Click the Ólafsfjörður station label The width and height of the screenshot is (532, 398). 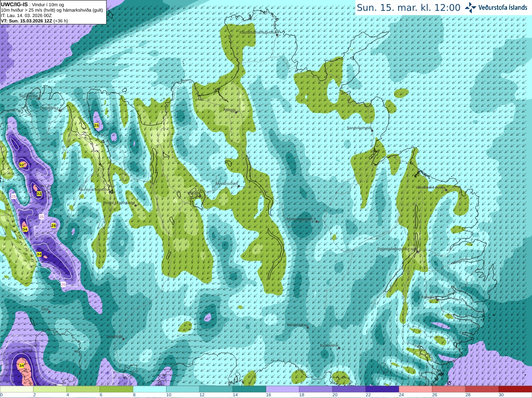click(x=49, y=108)
